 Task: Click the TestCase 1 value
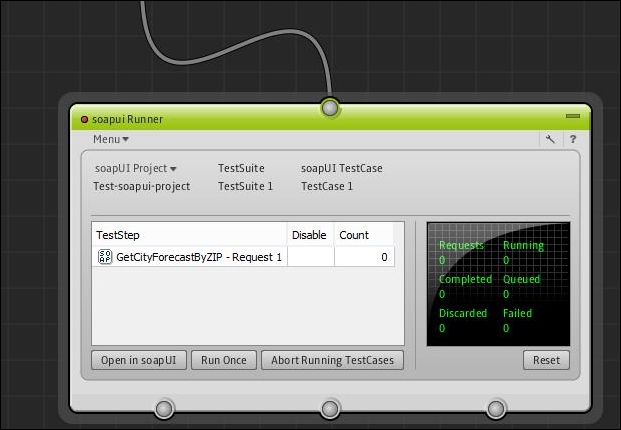click(327, 186)
